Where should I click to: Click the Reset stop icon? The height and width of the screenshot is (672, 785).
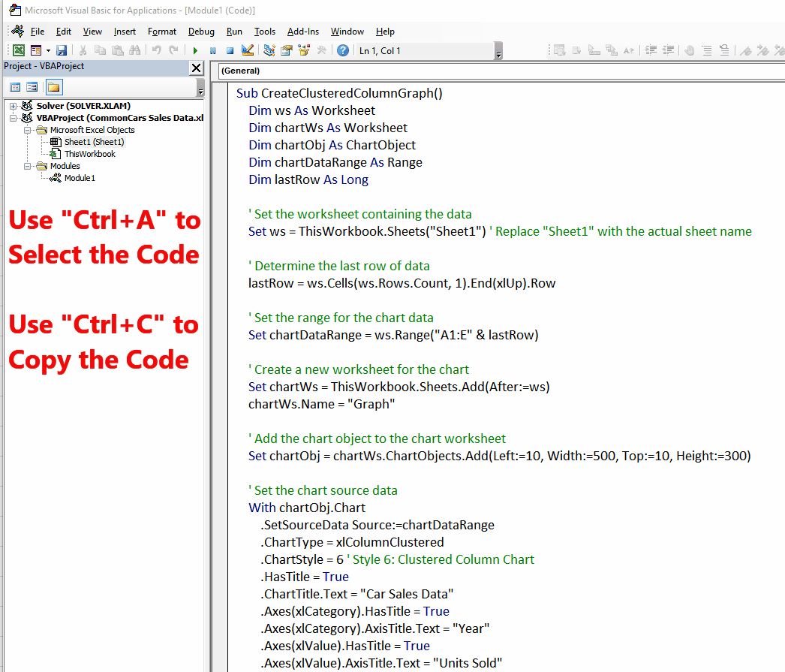pos(230,50)
